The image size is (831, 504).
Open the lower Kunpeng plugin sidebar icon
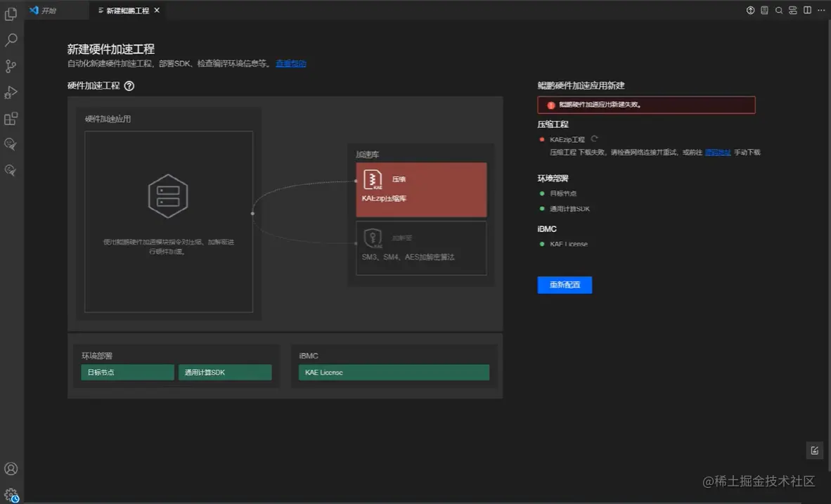[11, 169]
